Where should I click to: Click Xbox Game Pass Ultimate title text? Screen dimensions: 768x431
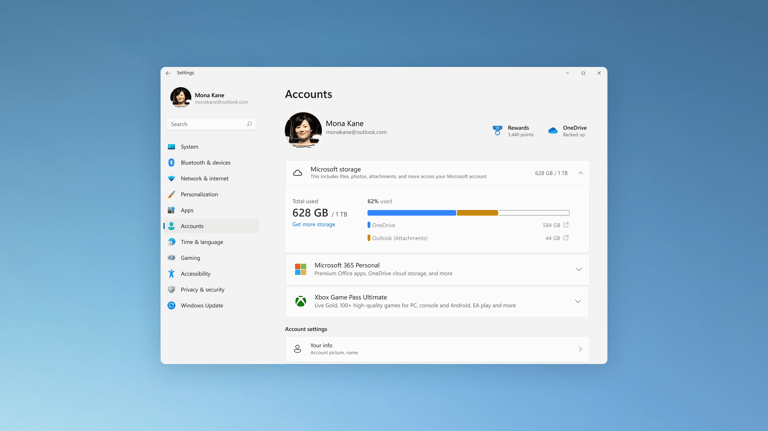[351, 297]
